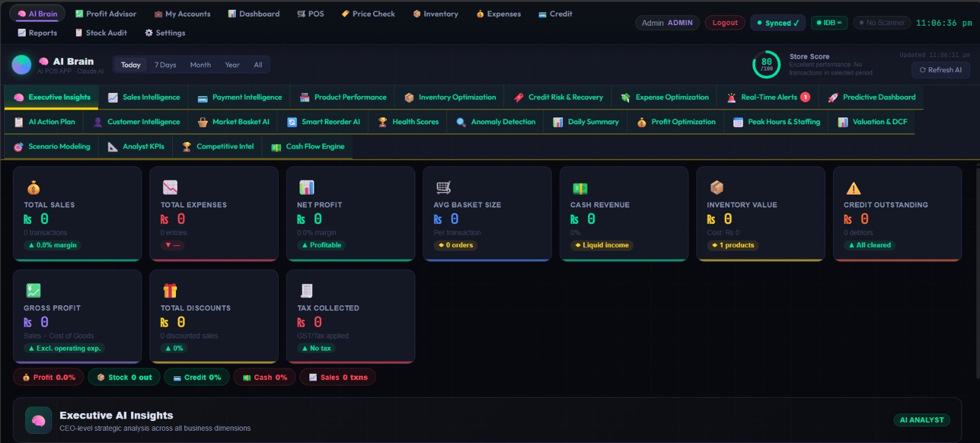Open Market Basket AI tab
This screenshot has height=443, width=980.
[x=233, y=122]
